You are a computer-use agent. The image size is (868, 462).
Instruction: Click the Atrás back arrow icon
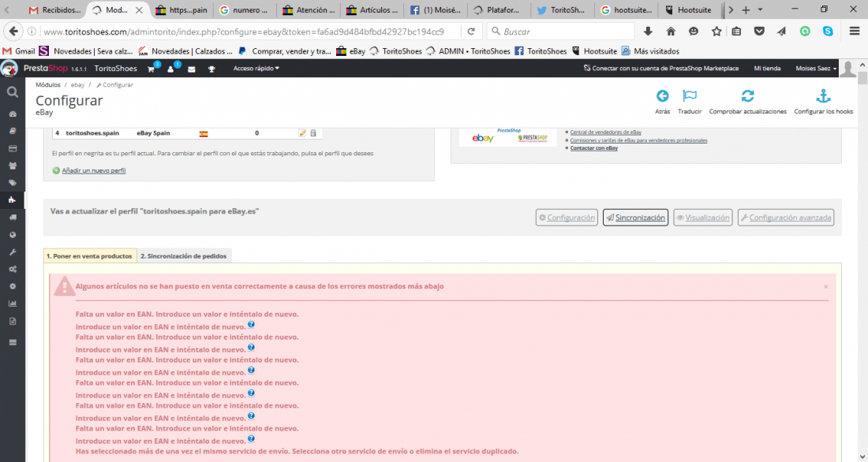(662, 96)
